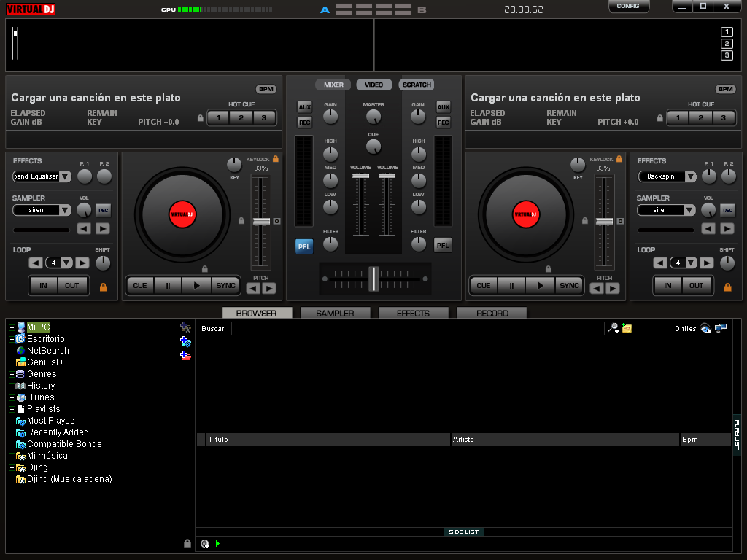This screenshot has width=747, height=560.
Task: Open the CONFIG settings
Action: (x=628, y=6)
